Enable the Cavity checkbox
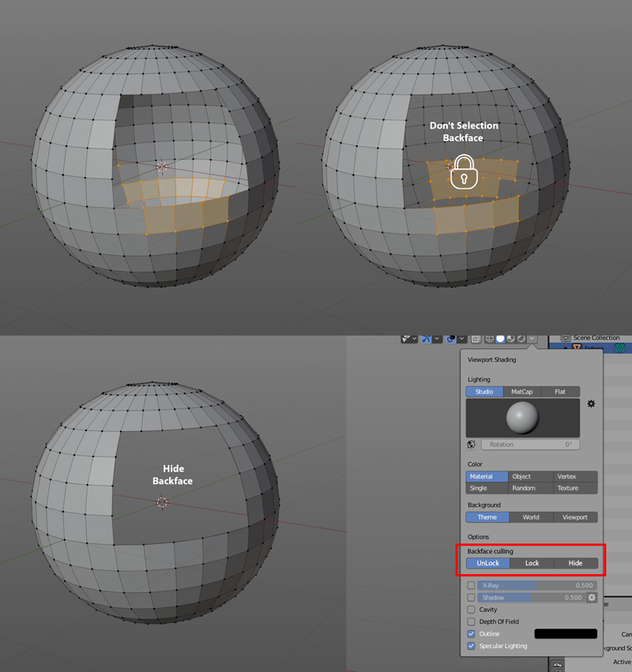This screenshot has height=672, width=632. [471, 610]
